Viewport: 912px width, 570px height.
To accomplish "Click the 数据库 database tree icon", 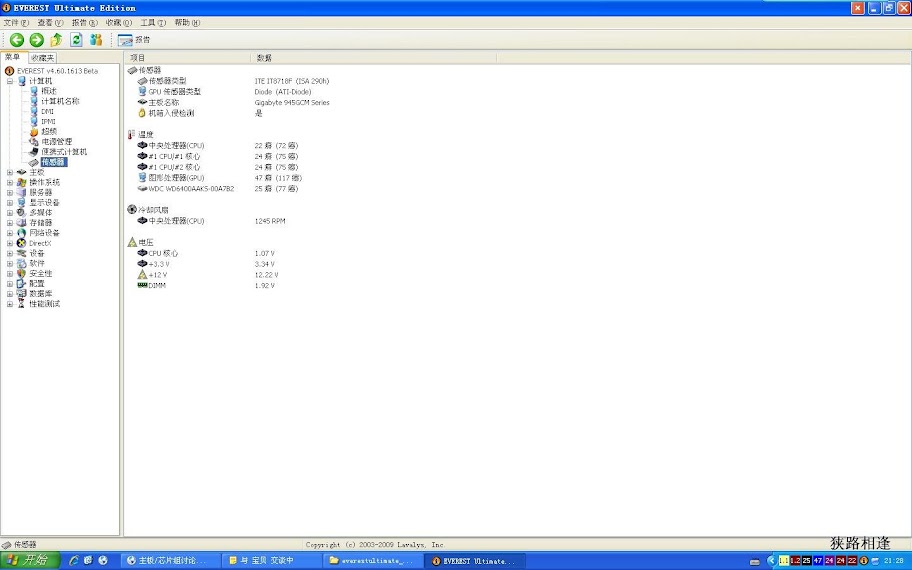I will [x=22, y=294].
